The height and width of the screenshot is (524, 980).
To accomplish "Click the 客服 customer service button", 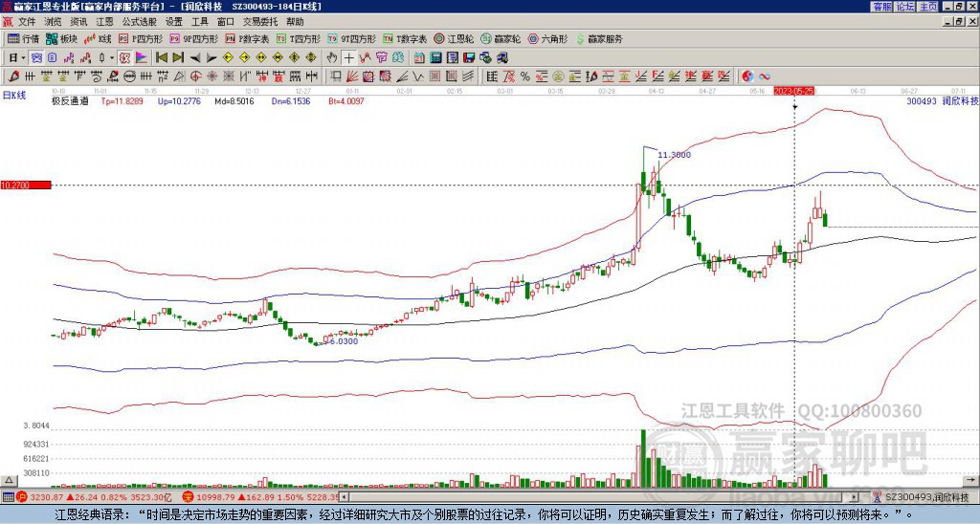I will pos(881,7).
